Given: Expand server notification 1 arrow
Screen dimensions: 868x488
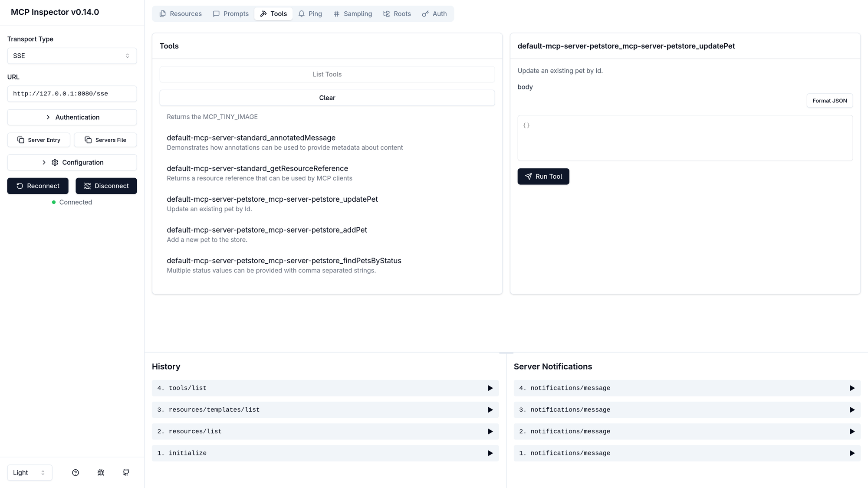Looking at the screenshot, I should pos(852,453).
